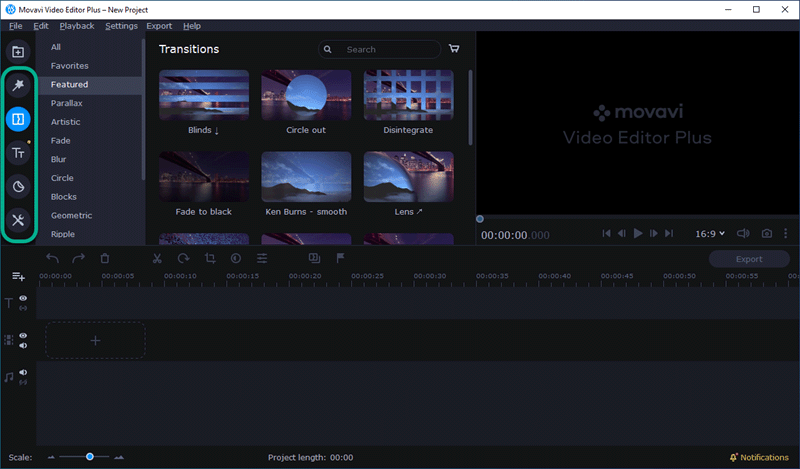Click the Export button
This screenshot has width=800, height=469.
pos(749,259)
